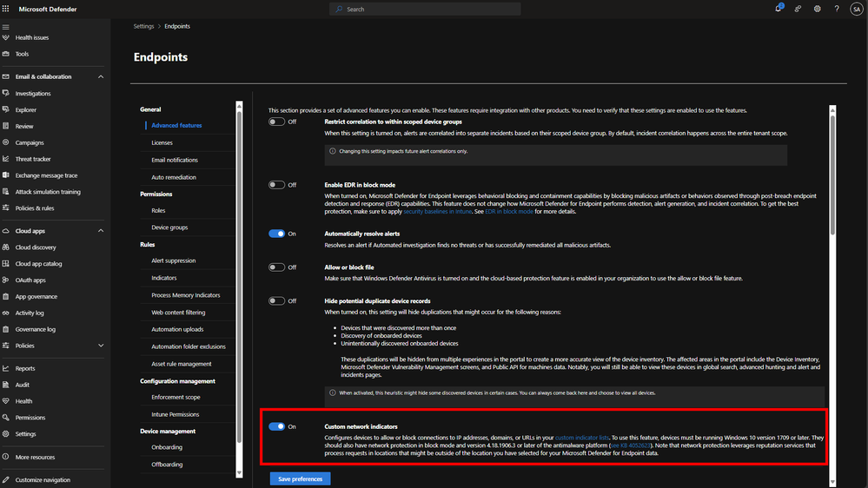The width and height of the screenshot is (868, 488).
Task: Open the app launcher waffle icon
Action: click(5, 9)
